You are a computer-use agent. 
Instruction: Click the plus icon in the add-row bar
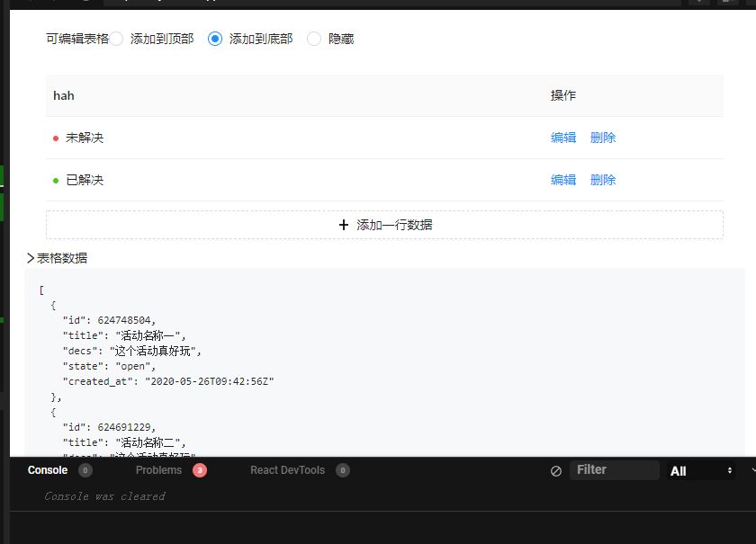point(342,224)
